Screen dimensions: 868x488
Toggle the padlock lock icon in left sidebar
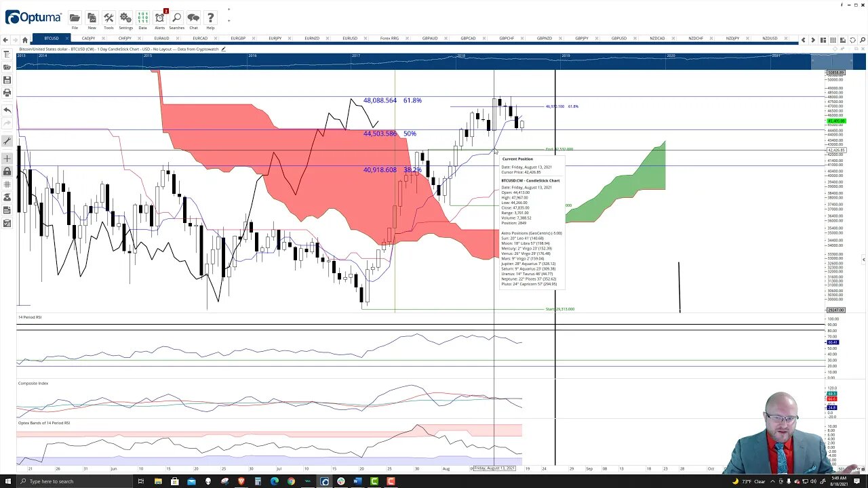click(x=7, y=171)
